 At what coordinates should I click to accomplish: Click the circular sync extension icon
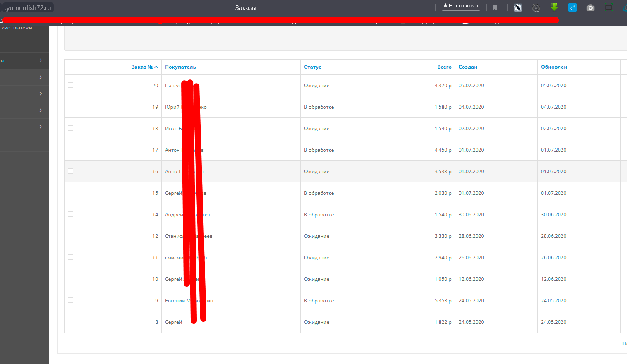point(536,7)
